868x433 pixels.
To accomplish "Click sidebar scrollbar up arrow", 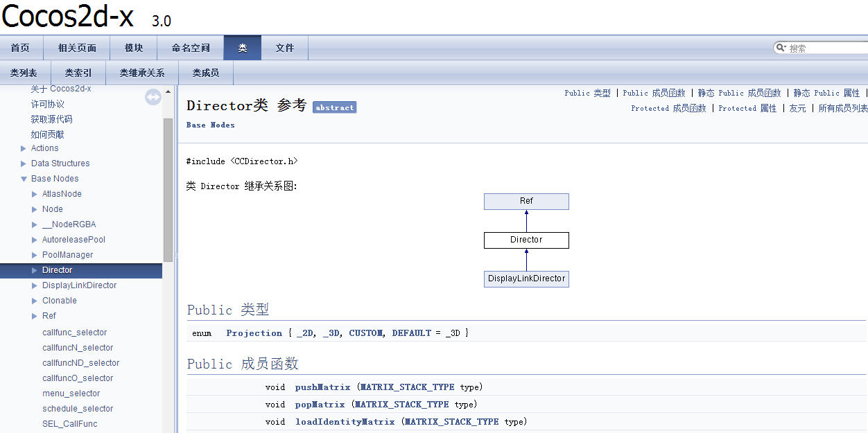I will coord(168,91).
